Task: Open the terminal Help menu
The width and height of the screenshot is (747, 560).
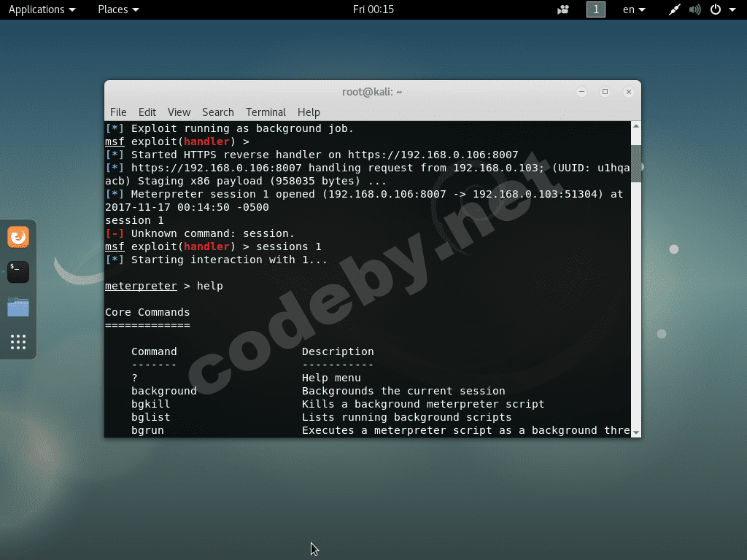Action: point(309,112)
